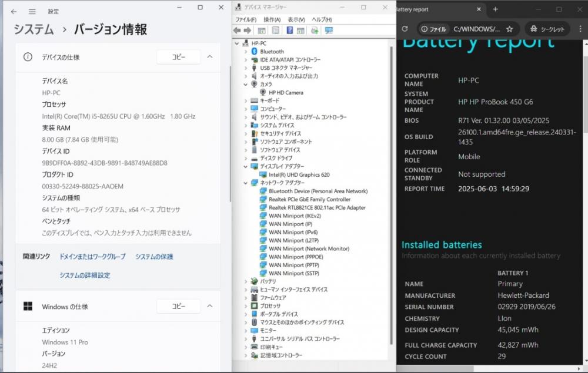Click the browser address bar showing C:/WINDOWS/...
Screen dimensions: 588x373
(x=477, y=29)
